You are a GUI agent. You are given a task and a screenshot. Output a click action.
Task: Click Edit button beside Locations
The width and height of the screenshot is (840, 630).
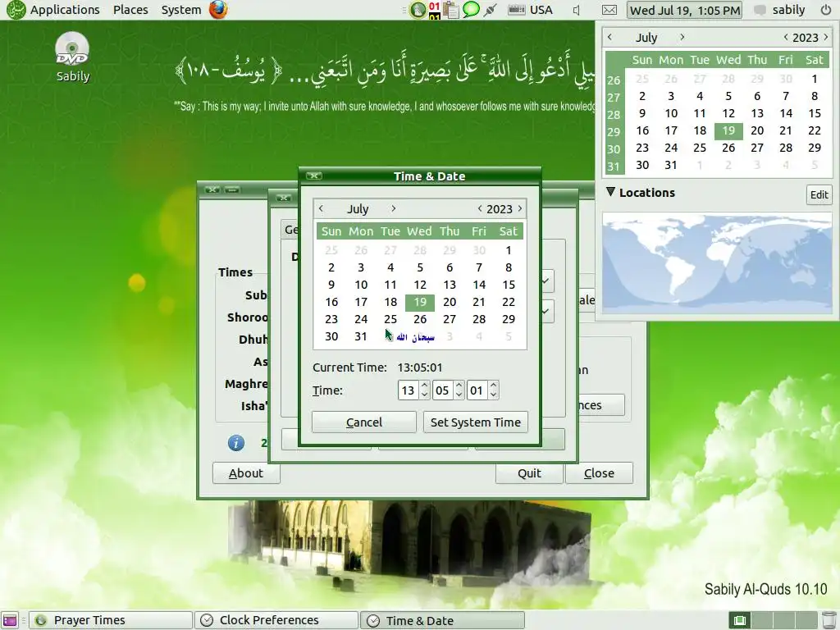coord(819,194)
